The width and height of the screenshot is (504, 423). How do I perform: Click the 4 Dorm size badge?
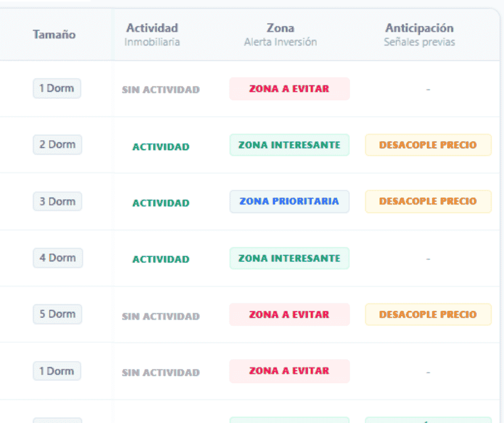pos(57,258)
